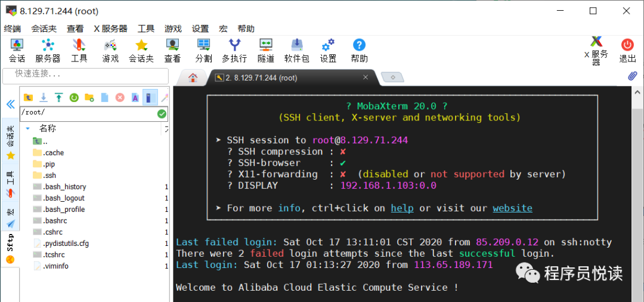This screenshot has width=644, height=302.
Task: Open the 软件包 (Packages) toolbar icon
Action: click(296, 51)
